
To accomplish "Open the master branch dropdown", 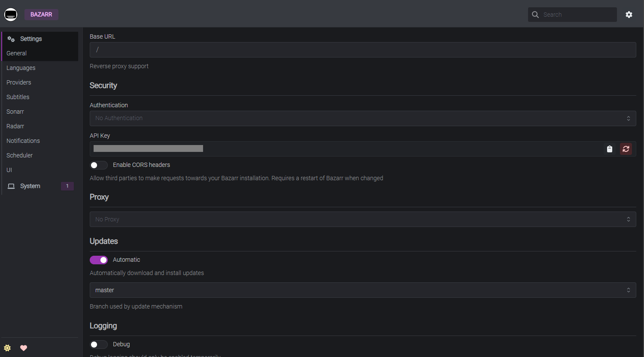I will tap(362, 290).
